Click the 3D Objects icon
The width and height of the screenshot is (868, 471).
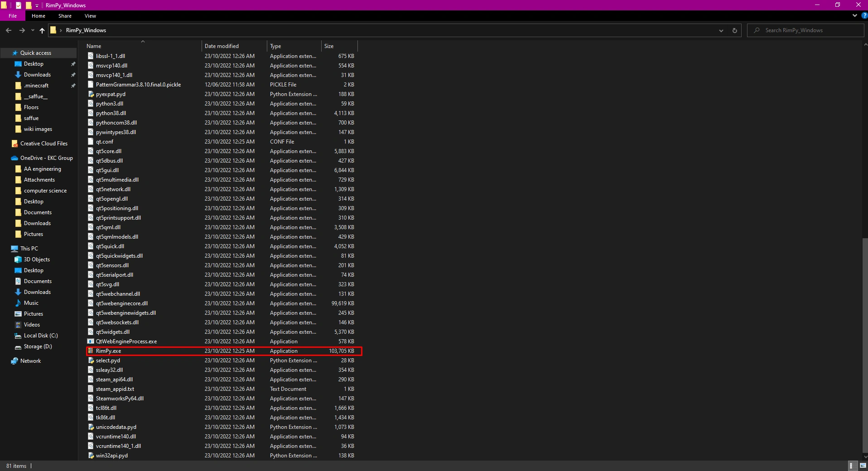(x=18, y=260)
